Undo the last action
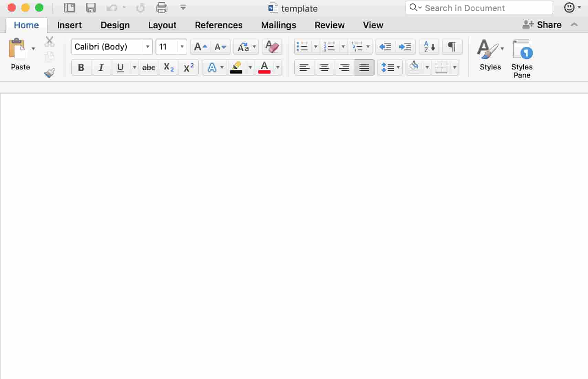 pyautogui.click(x=112, y=8)
